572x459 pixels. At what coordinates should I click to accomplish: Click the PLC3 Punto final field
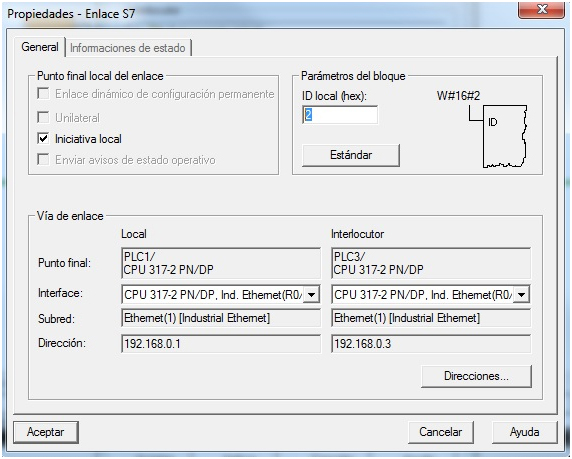pyautogui.click(x=431, y=263)
